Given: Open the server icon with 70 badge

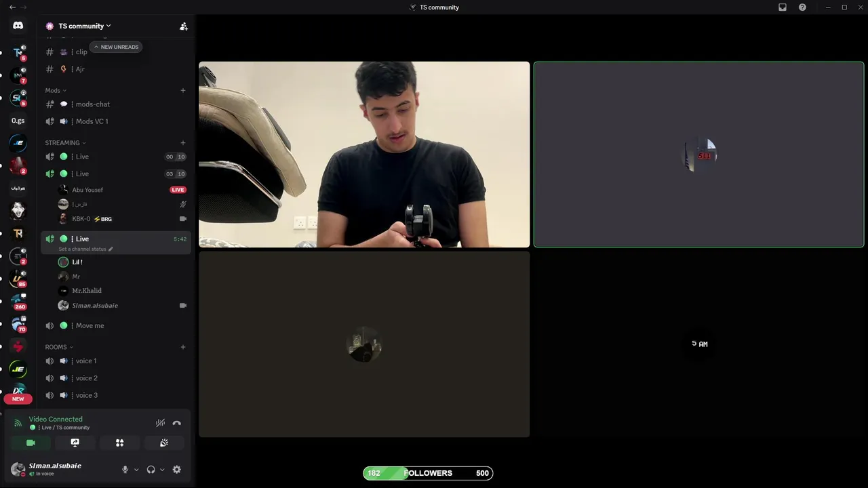Looking at the screenshot, I should click(x=18, y=323).
